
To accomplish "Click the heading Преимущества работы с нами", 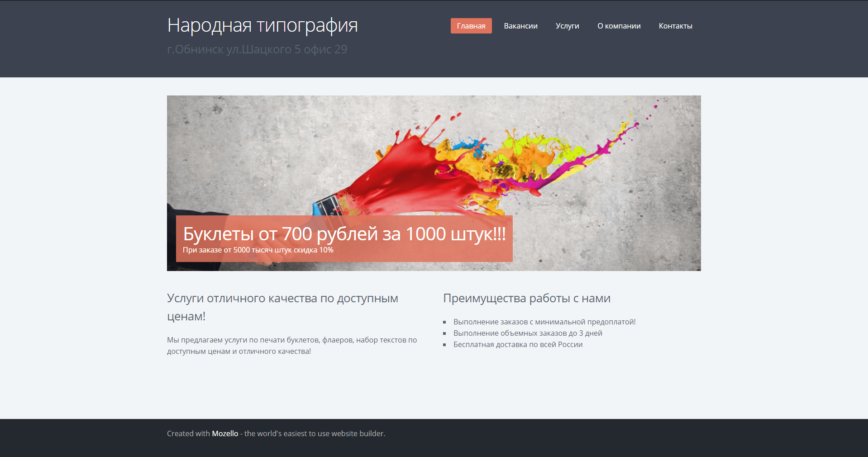I will [x=526, y=298].
